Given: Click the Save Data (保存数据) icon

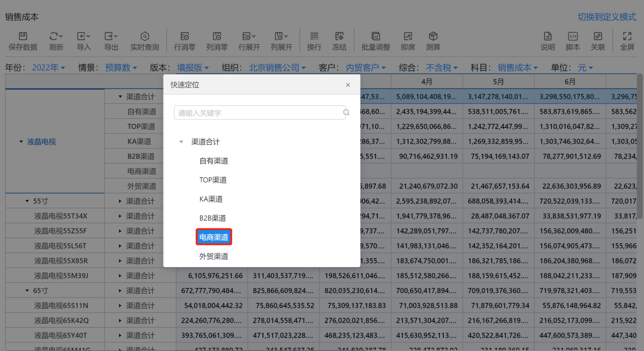Looking at the screenshot, I should pyautogui.click(x=23, y=36).
